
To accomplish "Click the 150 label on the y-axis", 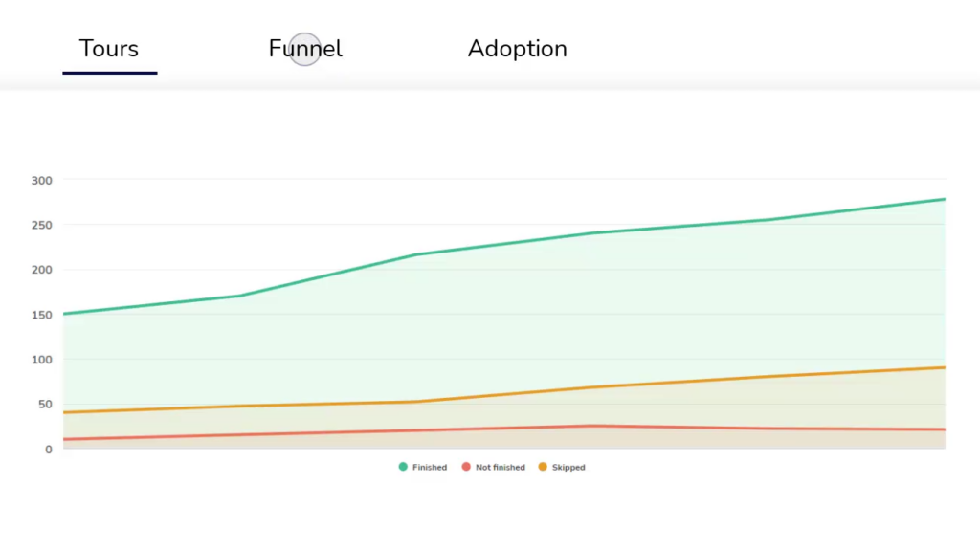I will 42,315.
